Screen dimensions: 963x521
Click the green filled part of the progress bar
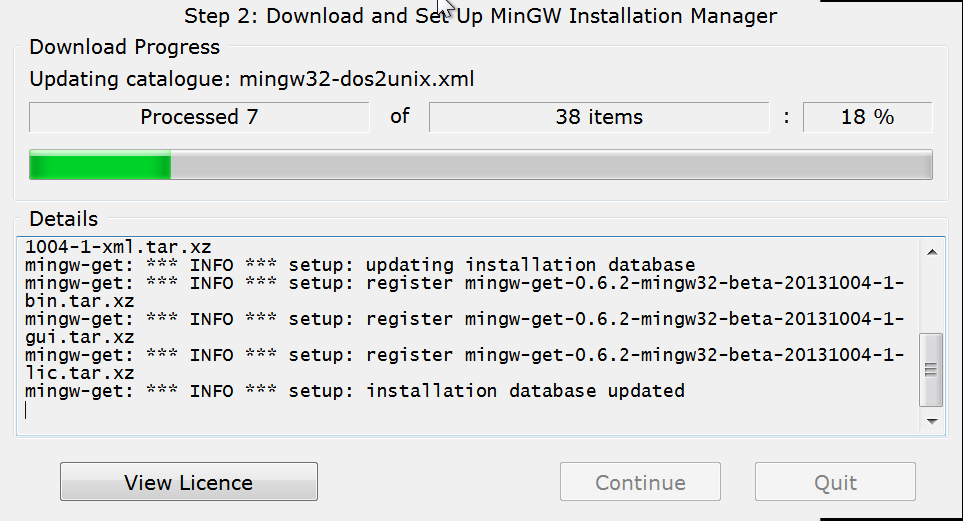99,165
